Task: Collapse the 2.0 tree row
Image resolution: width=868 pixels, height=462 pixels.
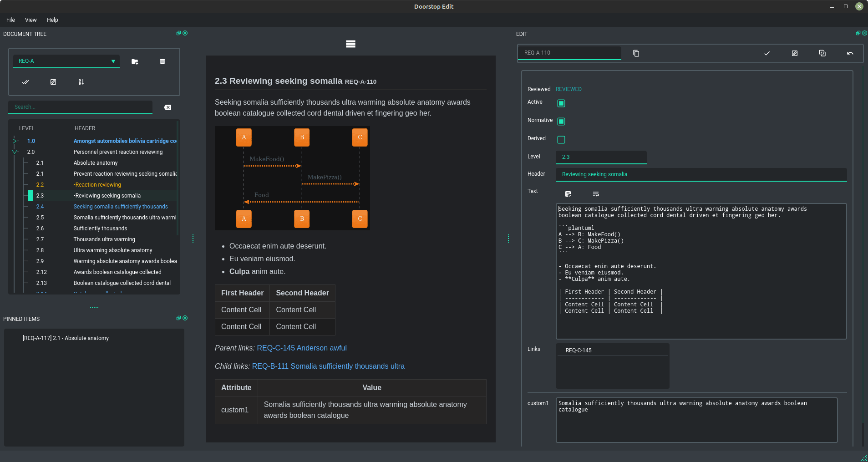Action: point(15,152)
